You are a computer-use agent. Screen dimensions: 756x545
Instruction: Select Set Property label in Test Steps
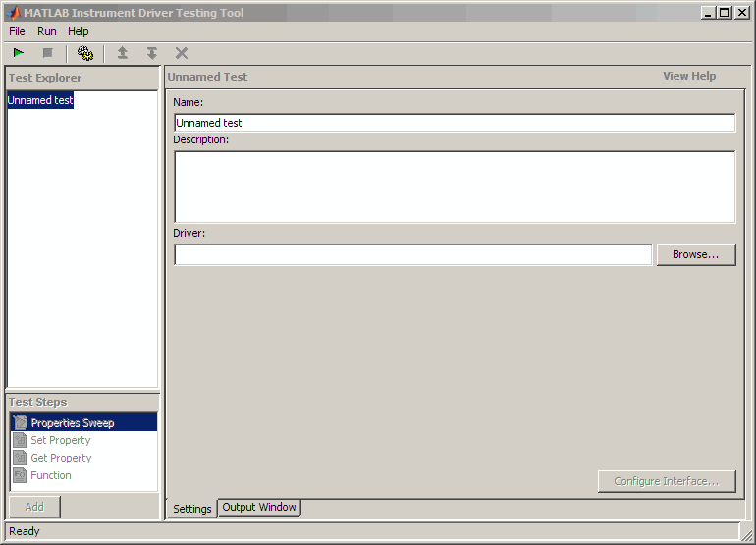[61, 440]
